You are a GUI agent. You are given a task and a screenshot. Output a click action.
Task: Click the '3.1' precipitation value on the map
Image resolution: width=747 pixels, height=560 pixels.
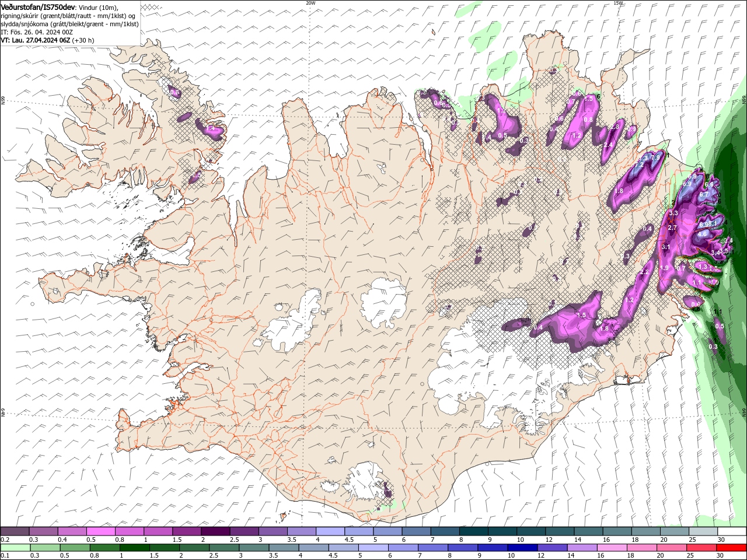(x=666, y=247)
